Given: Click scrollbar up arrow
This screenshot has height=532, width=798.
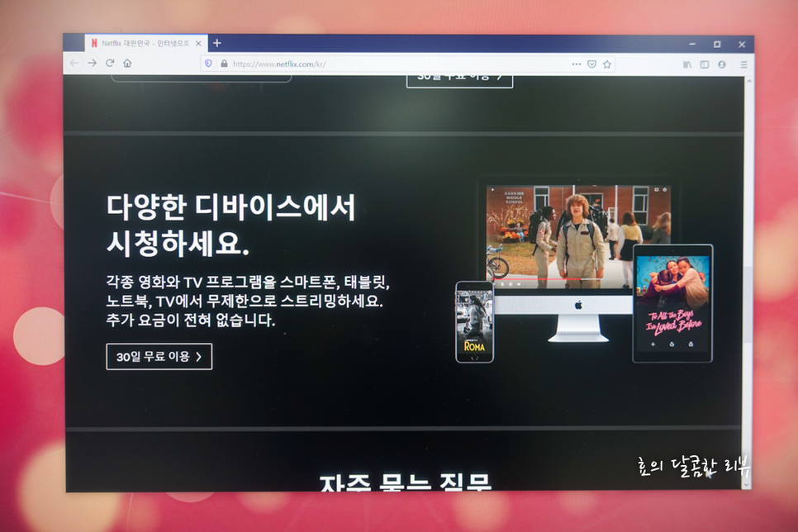Looking at the screenshot, I should coord(748,80).
